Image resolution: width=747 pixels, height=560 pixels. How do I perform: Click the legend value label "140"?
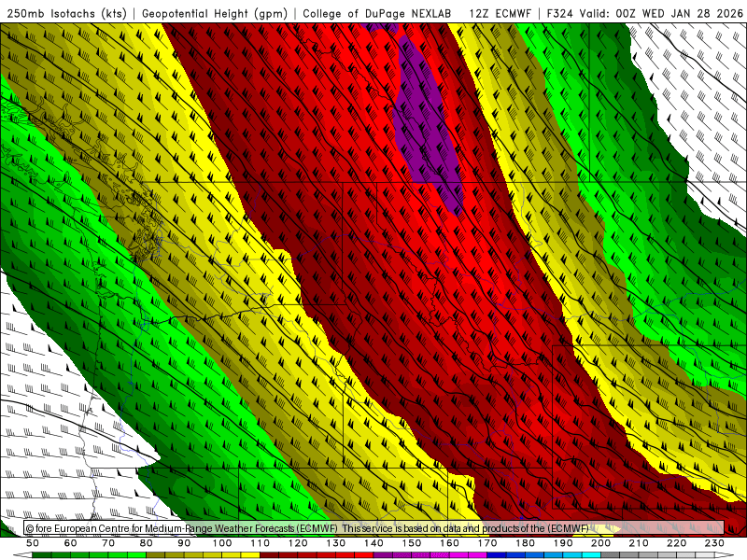[373, 543]
